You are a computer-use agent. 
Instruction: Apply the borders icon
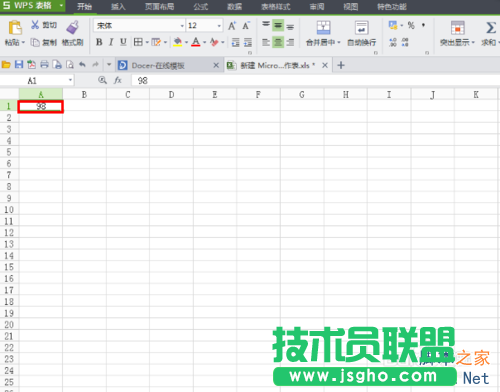pos(138,42)
